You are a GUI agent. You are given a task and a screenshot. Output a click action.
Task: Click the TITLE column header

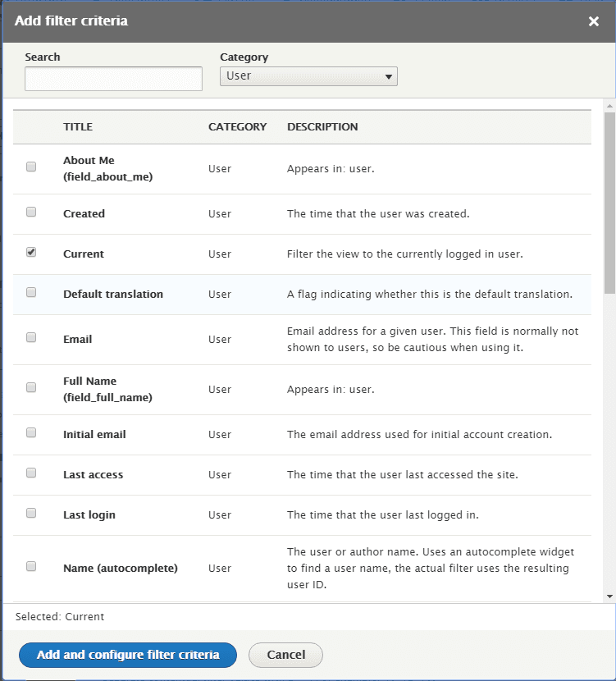[x=78, y=126]
